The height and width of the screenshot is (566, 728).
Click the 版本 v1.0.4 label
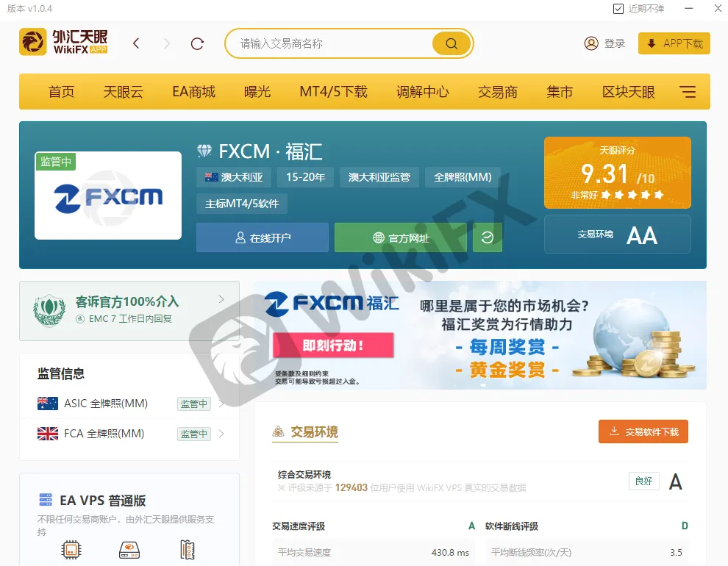coord(29,9)
